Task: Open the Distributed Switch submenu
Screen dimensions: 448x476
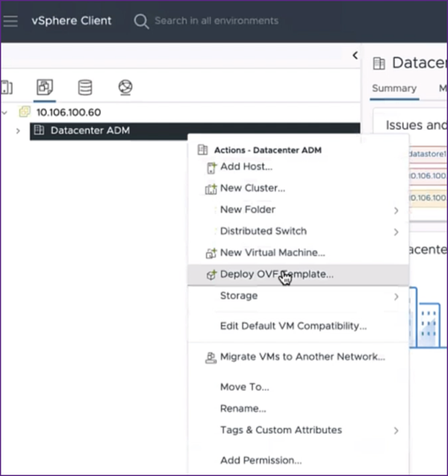Action: (x=298, y=231)
